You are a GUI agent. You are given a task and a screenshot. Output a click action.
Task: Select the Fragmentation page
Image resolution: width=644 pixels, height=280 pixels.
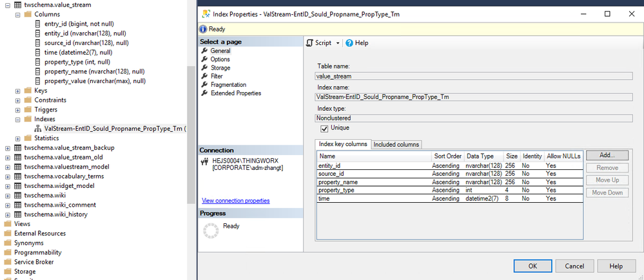click(x=229, y=84)
